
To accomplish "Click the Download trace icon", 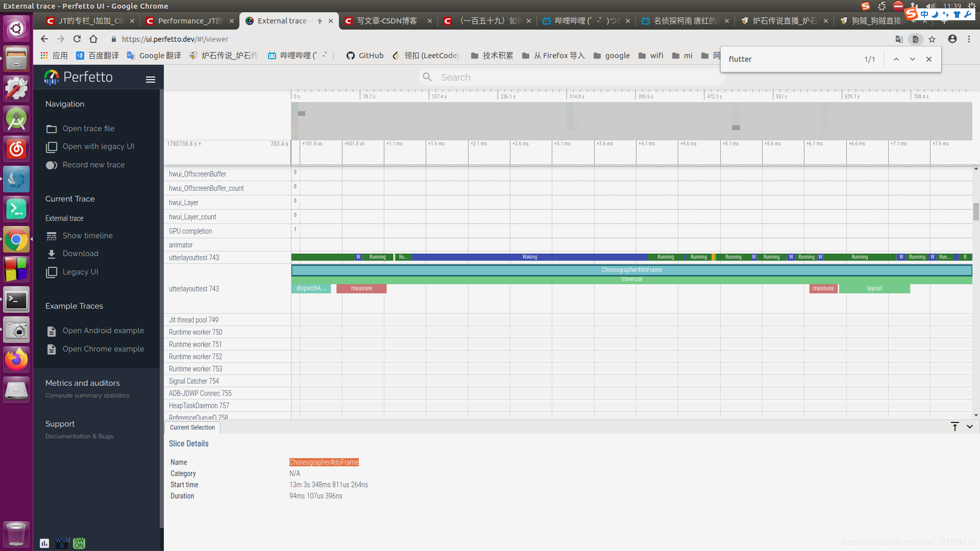I will coord(52,254).
